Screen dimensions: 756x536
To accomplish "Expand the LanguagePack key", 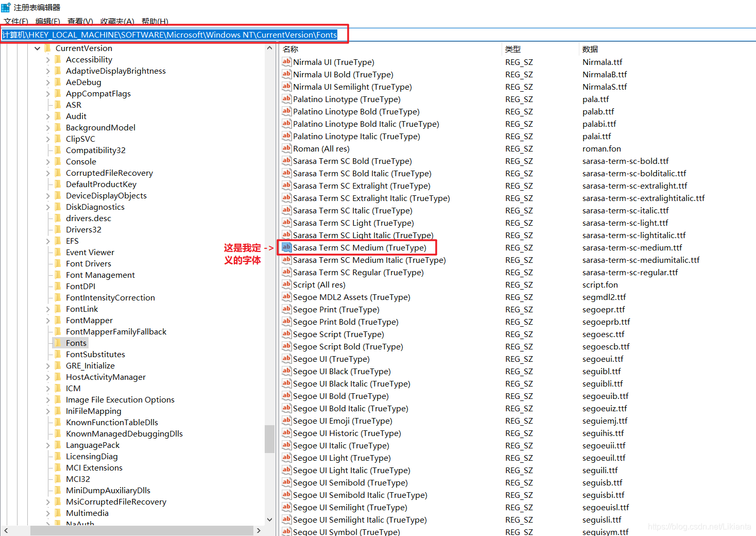I will [48, 445].
